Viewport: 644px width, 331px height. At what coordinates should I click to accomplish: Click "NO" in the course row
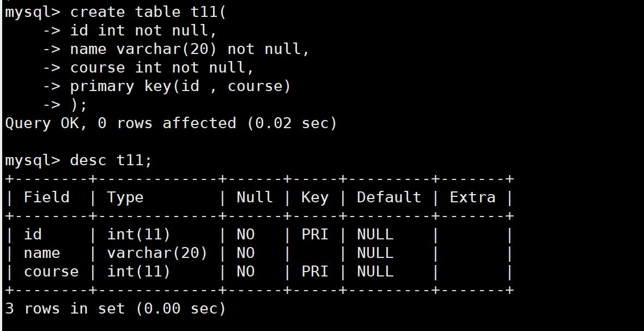pos(245,272)
